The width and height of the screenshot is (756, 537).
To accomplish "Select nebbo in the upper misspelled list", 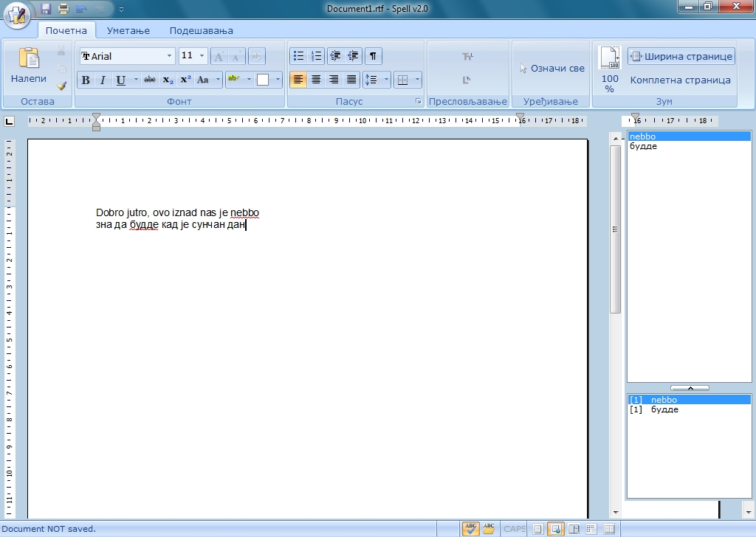I will pyautogui.click(x=689, y=136).
